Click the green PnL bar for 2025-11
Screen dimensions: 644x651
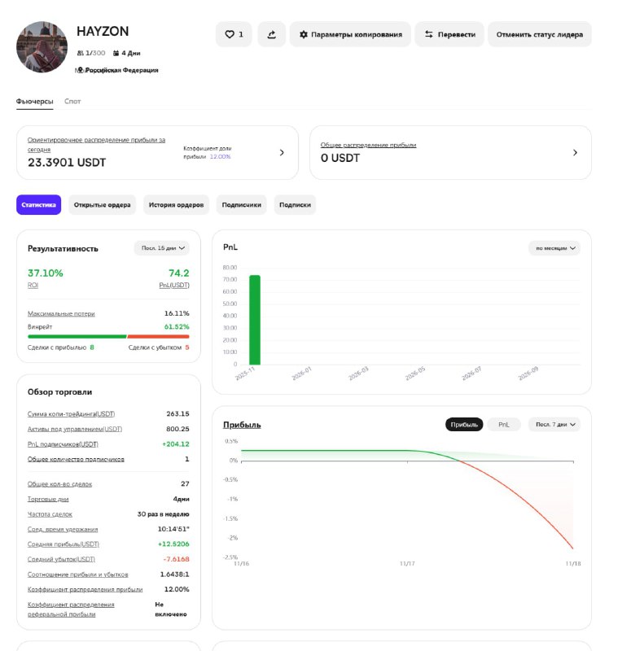[x=255, y=320]
